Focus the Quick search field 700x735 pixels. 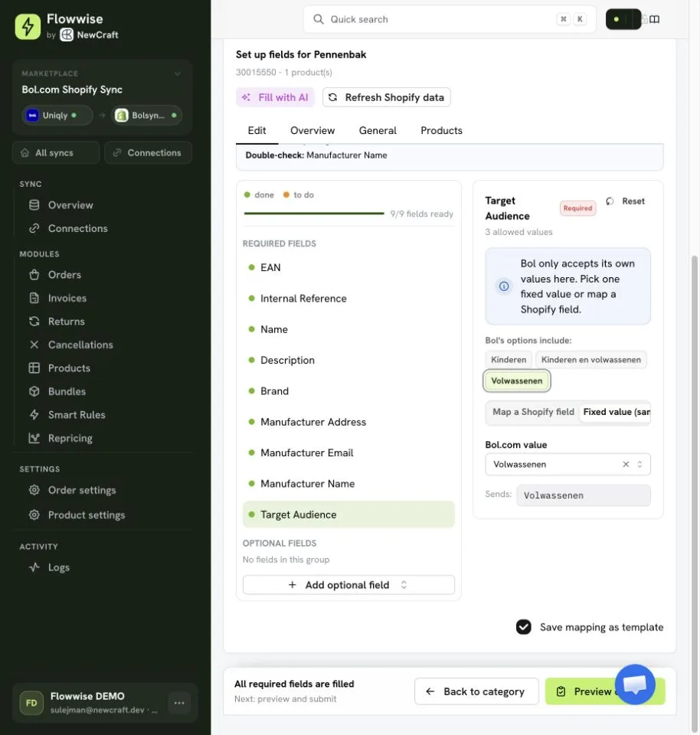449,19
